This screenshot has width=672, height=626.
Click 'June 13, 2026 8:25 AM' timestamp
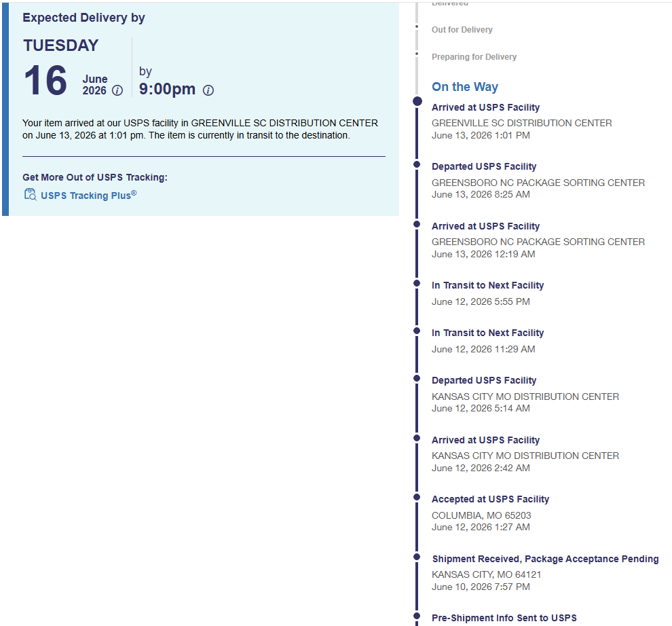(481, 195)
